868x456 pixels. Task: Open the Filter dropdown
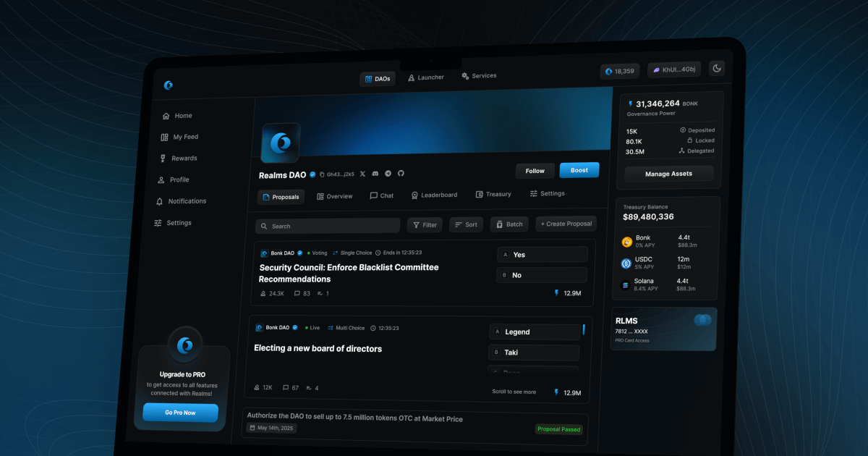pos(425,225)
